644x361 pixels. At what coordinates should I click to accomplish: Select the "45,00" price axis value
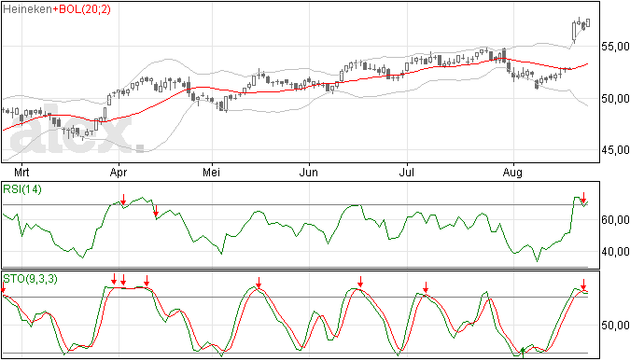[615, 150]
